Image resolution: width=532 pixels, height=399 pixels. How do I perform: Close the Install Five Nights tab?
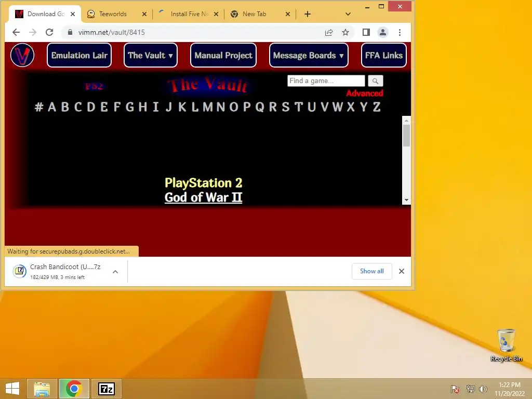click(216, 14)
